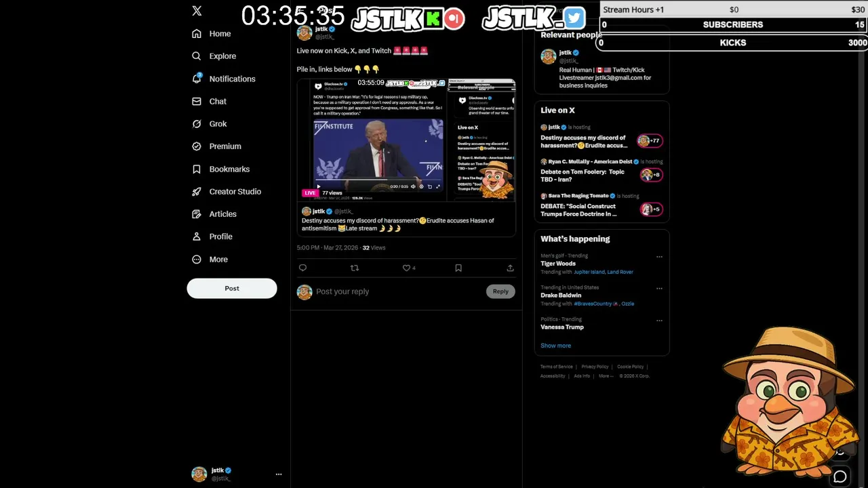Open jstlk's avatar under Relevant people
The image size is (868, 488).
548,57
